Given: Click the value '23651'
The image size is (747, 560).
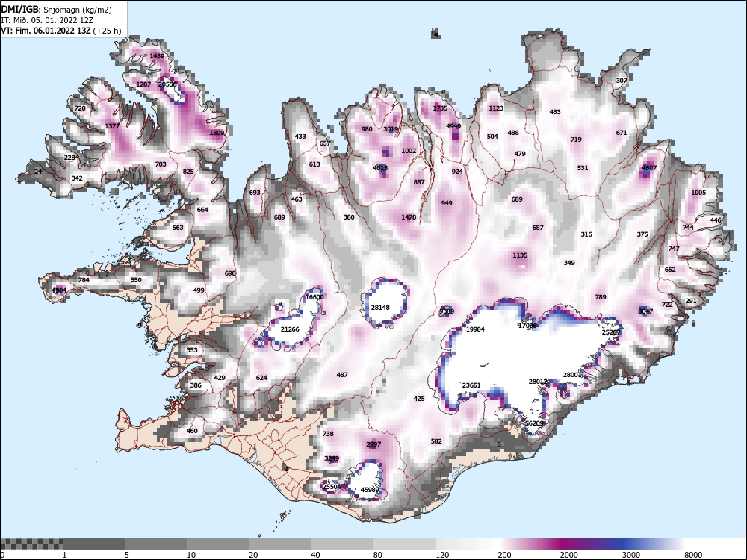Looking at the screenshot, I should click(x=471, y=385).
